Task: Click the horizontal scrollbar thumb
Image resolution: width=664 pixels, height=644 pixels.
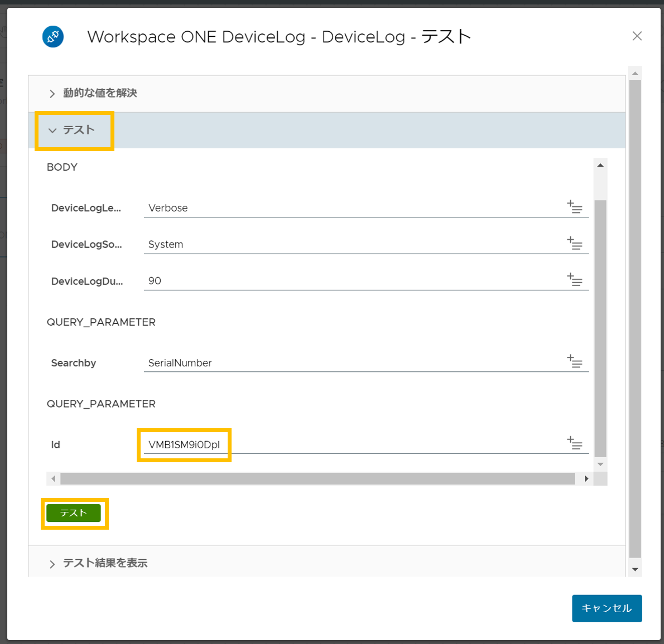Action: [317, 478]
